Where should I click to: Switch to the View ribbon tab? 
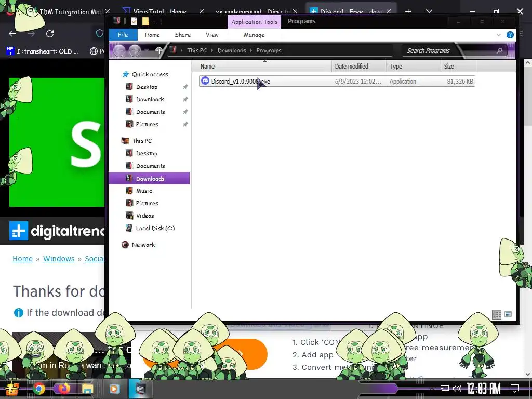tap(212, 35)
